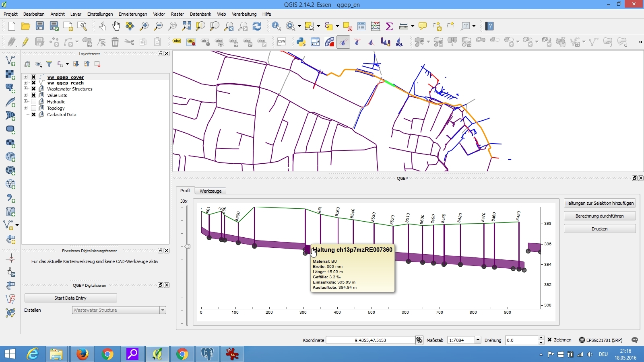Enable the Topology group checkbox
Viewport: 644px width, 362px height.
click(34, 108)
